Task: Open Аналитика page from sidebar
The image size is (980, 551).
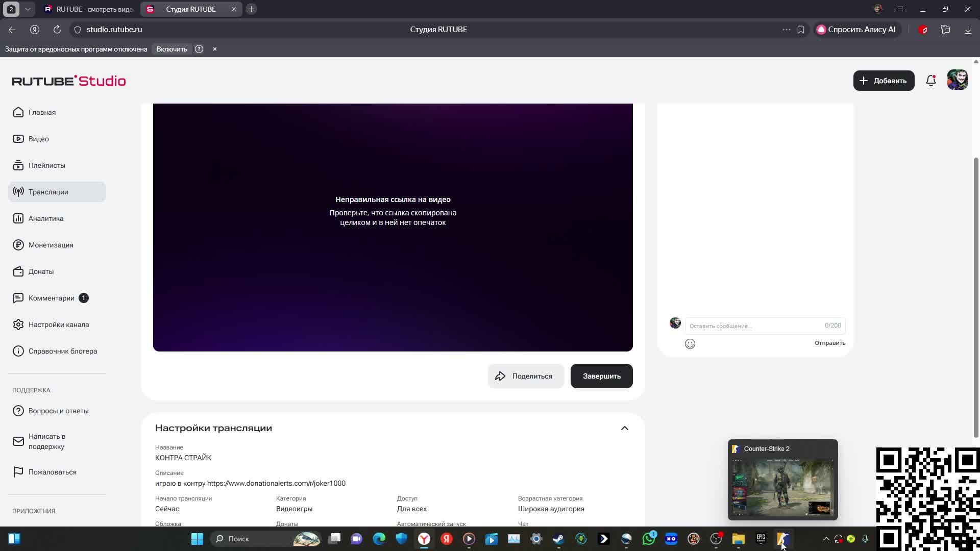Action: tap(45, 218)
